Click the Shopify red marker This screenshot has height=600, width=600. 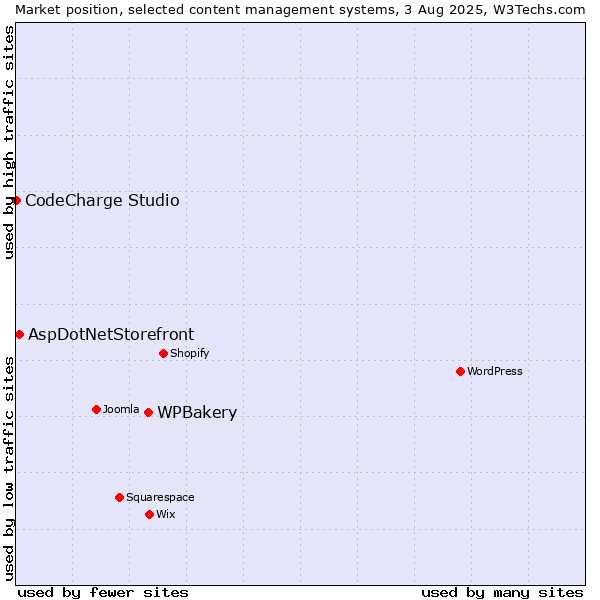tap(163, 353)
